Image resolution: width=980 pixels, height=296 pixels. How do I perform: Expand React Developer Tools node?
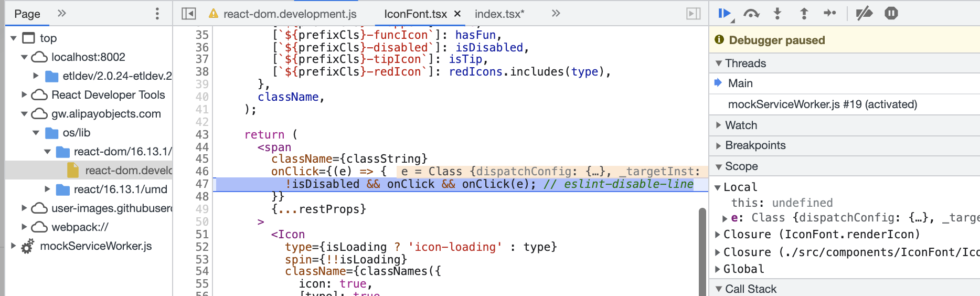[25, 95]
